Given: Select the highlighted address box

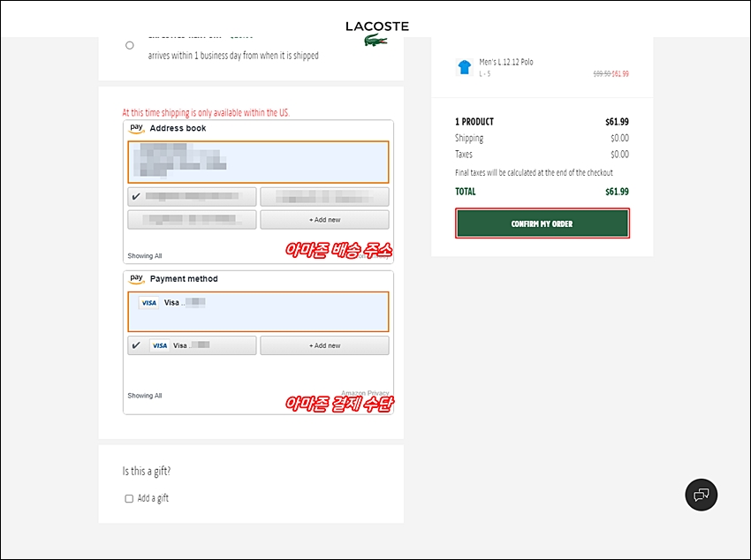Looking at the screenshot, I should 258,162.
